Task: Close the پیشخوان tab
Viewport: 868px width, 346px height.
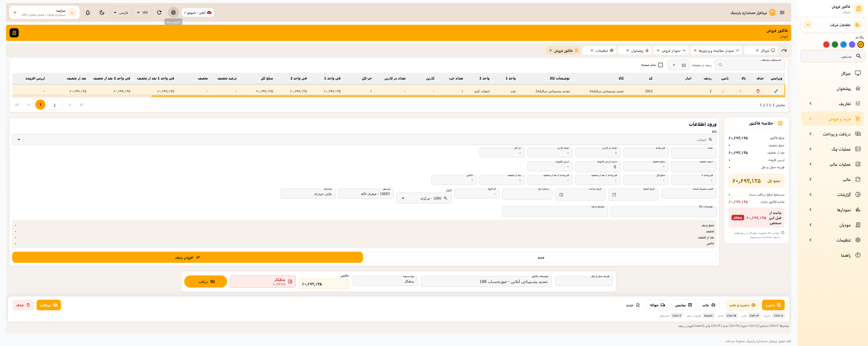Action: tap(627, 51)
